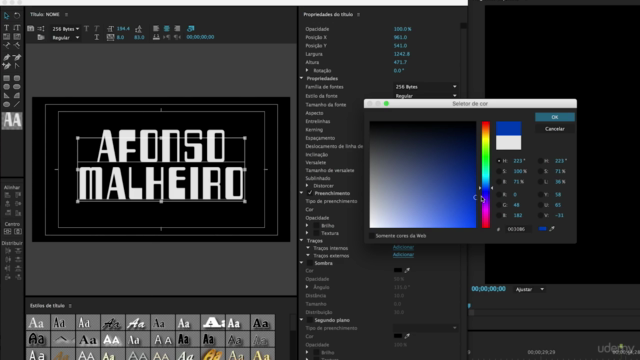640x360 pixels.
Task: Click the first title style thumbnail
Action: [37, 322]
